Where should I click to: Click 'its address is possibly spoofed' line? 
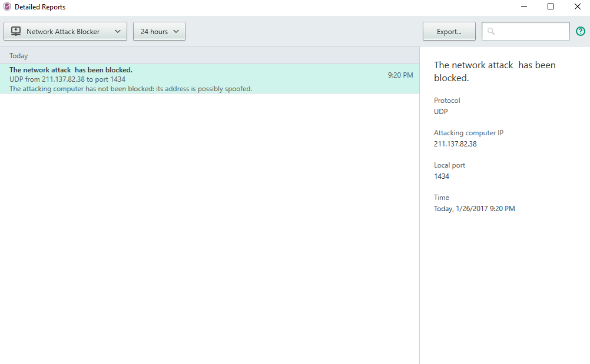(131, 89)
